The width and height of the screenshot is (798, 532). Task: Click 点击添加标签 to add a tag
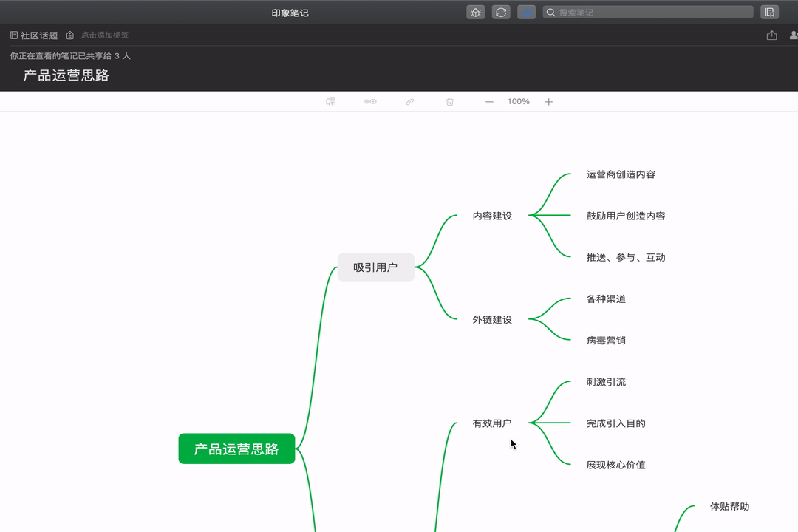105,35
